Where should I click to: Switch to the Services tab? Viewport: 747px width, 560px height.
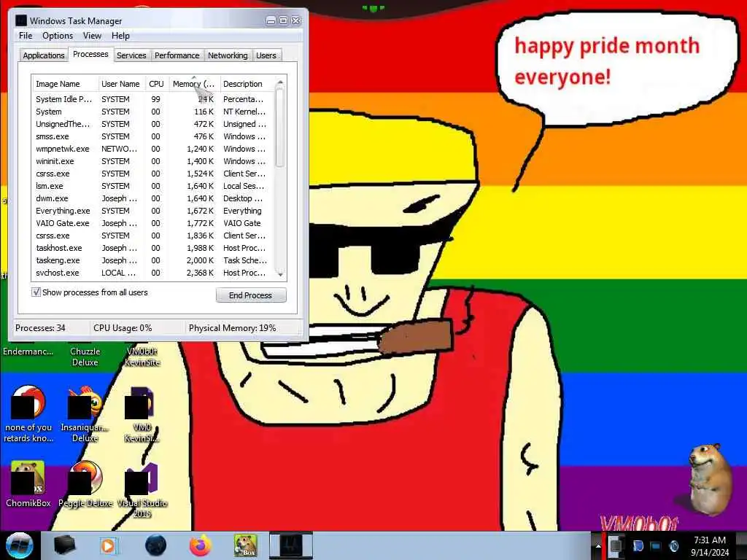(131, 55)
